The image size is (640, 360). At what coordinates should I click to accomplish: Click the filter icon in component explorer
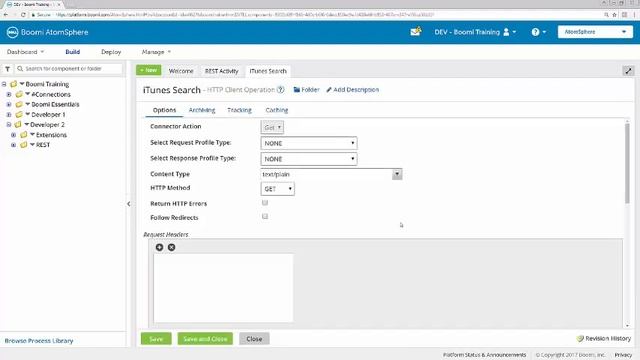coord(7,69)
